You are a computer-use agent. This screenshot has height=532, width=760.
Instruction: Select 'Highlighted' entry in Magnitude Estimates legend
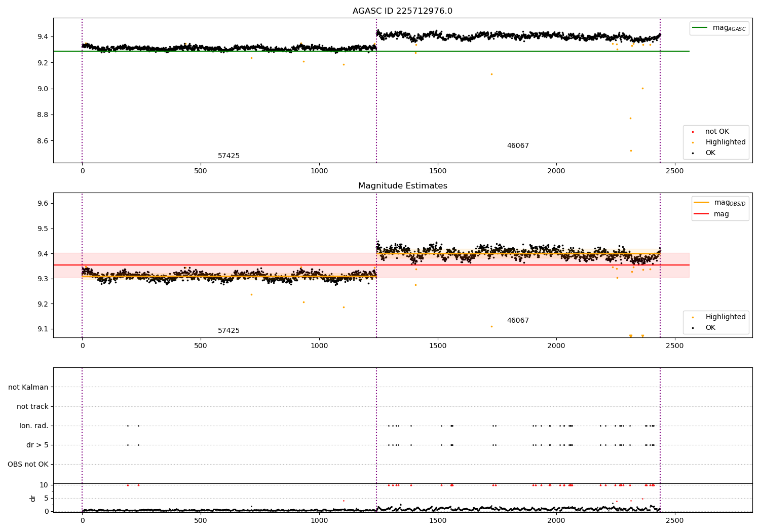pyautogui.click(x=726, y=317)
